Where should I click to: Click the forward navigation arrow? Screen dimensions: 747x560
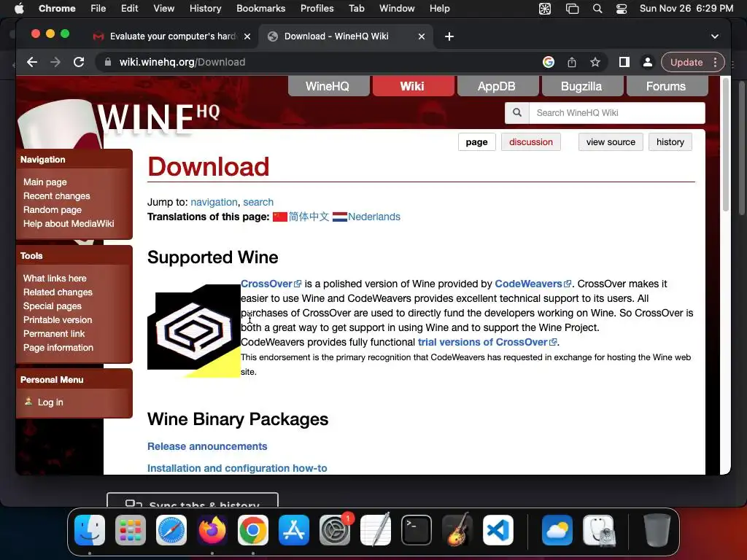coord(55,62)
